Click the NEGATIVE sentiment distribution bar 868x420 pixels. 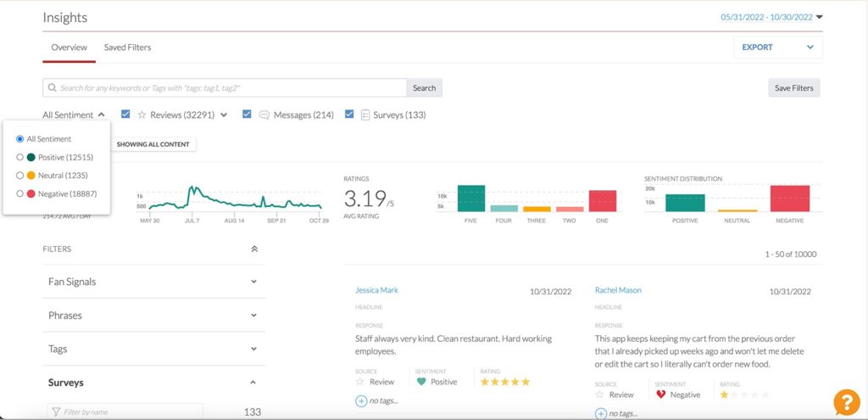point(790,199)
